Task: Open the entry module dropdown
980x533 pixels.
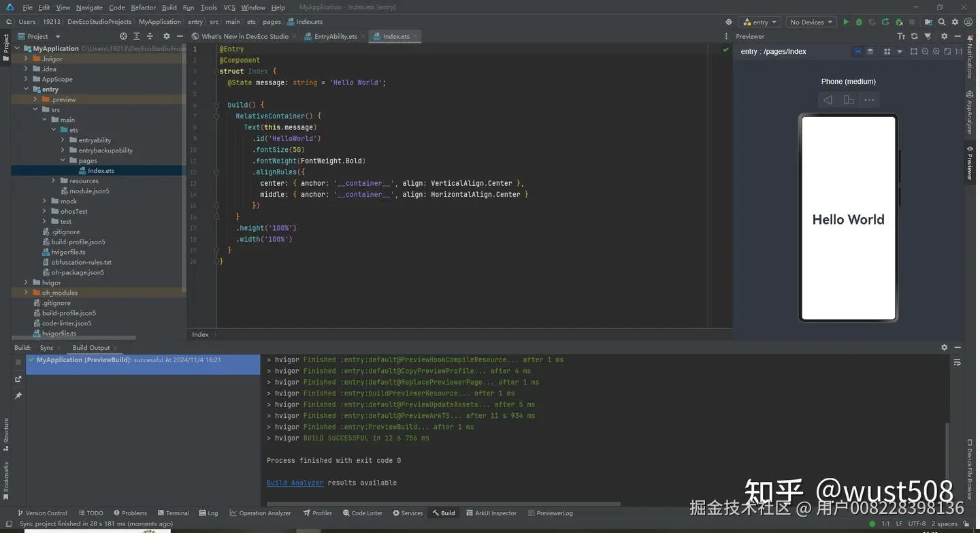Action: point(759,22)
